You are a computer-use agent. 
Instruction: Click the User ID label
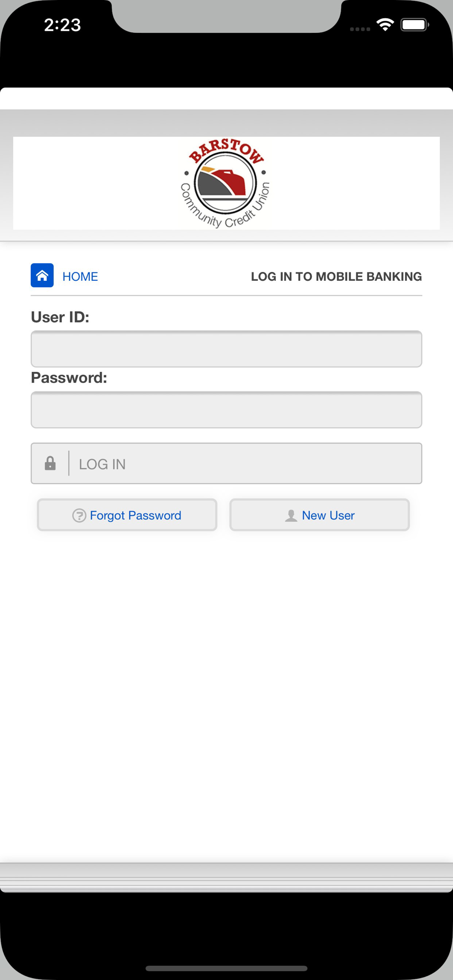tap(60, 317)
